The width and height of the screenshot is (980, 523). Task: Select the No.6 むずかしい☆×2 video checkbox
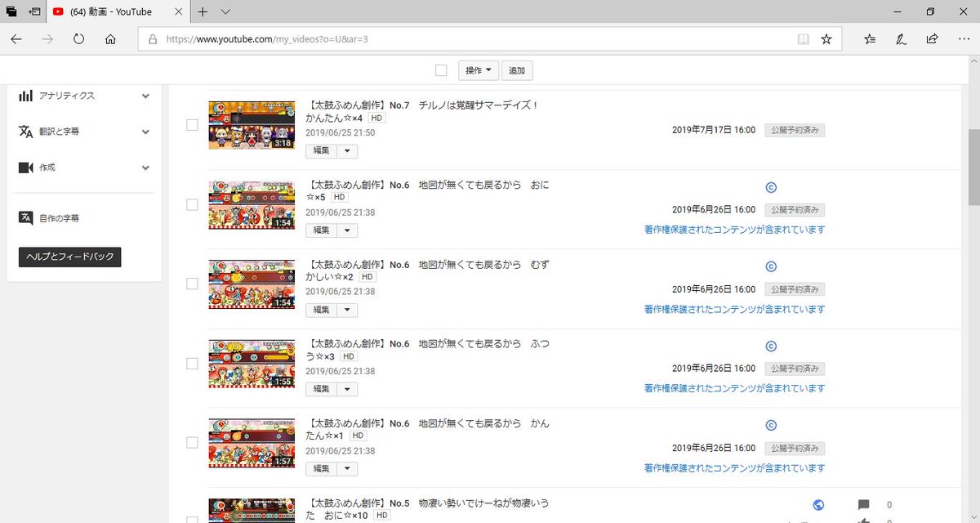click(192, 284)
